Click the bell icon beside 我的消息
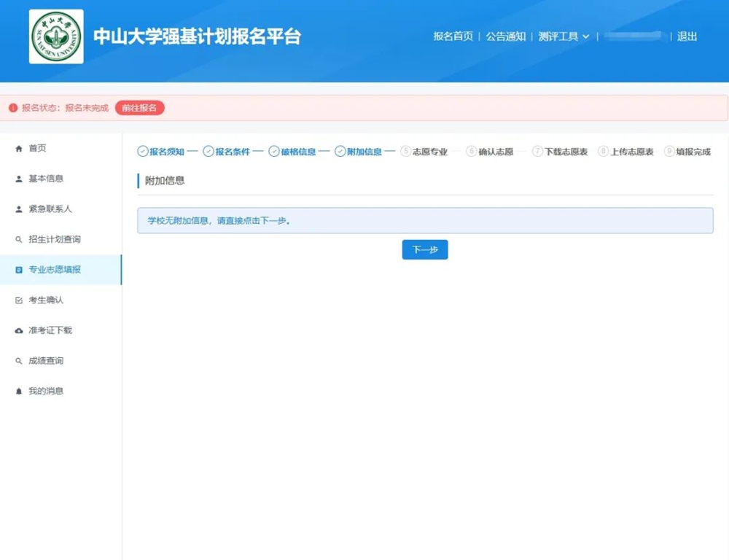Screen dimensions: 729x560 point(19,392)
